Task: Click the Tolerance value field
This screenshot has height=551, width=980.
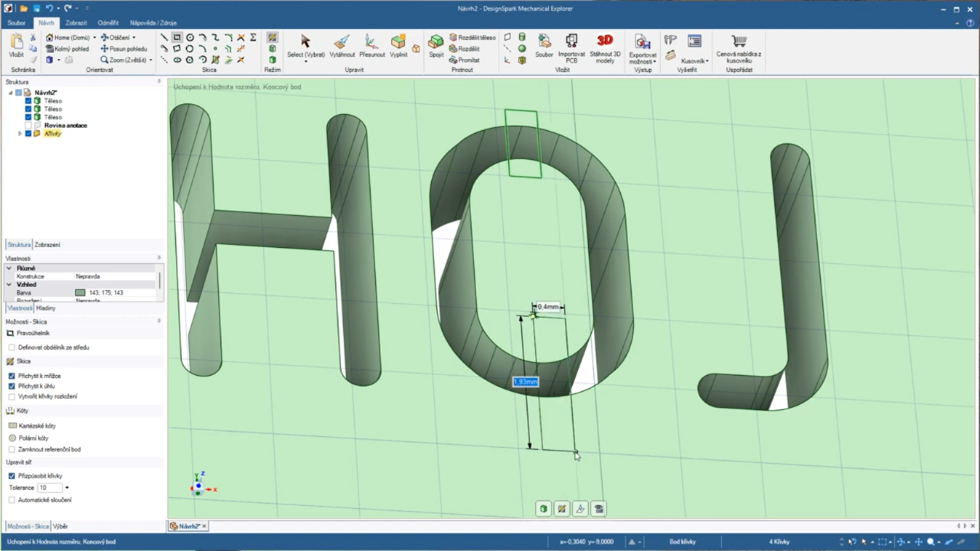Action: coord(50,487)
